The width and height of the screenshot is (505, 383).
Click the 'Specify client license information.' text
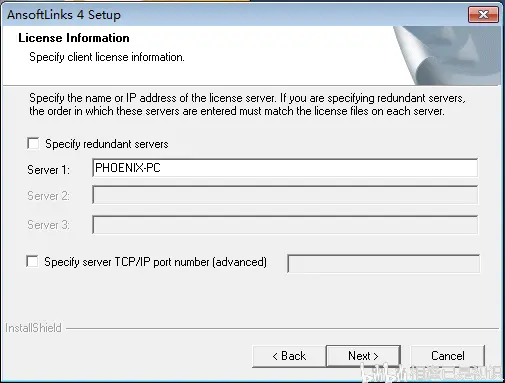coord(107,57)
